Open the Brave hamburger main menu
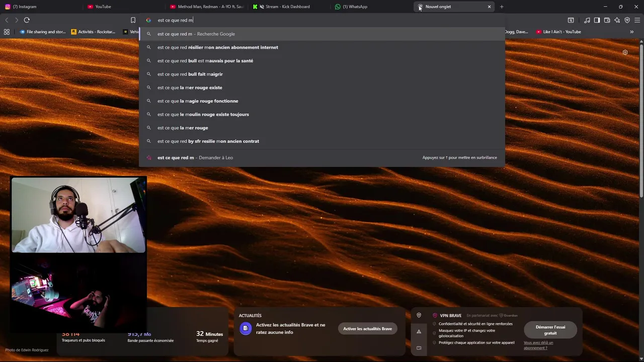 click(x=637, y=20)
